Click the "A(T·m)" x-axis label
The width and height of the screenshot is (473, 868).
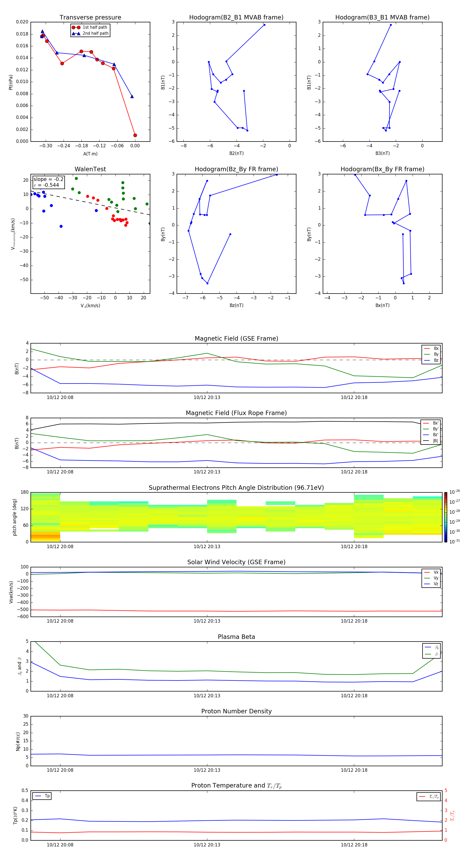(x=90, y=154)
